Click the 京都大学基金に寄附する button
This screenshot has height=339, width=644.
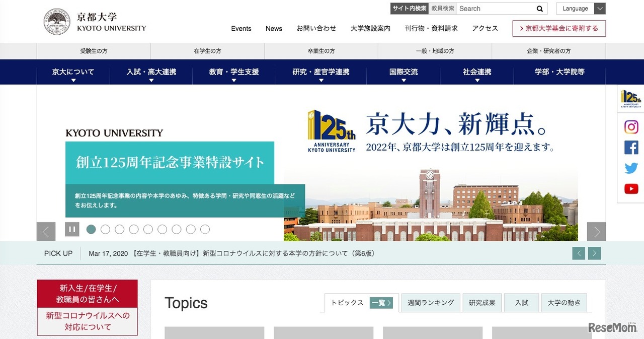559,29
